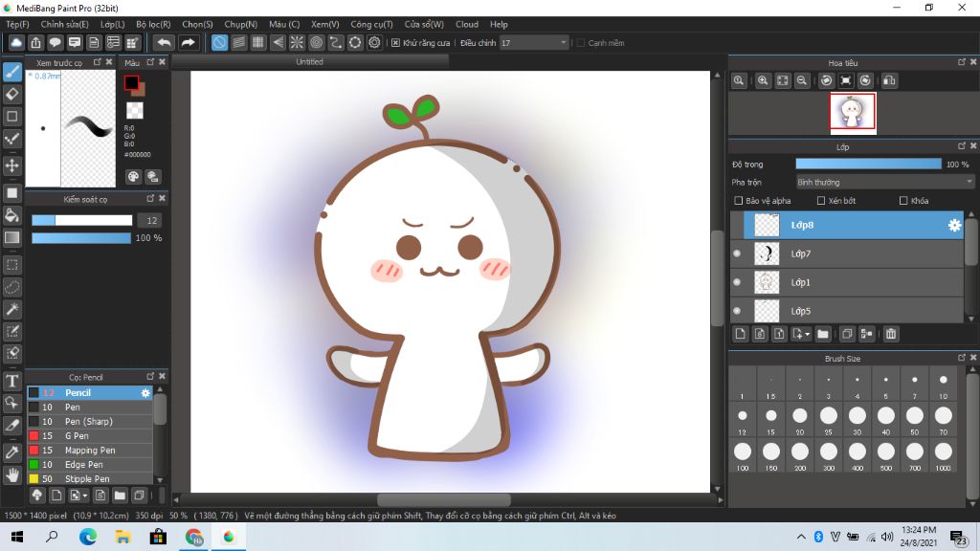Select the Edge Pen brush
Viewport: 980px width, 551px height.
89,465
